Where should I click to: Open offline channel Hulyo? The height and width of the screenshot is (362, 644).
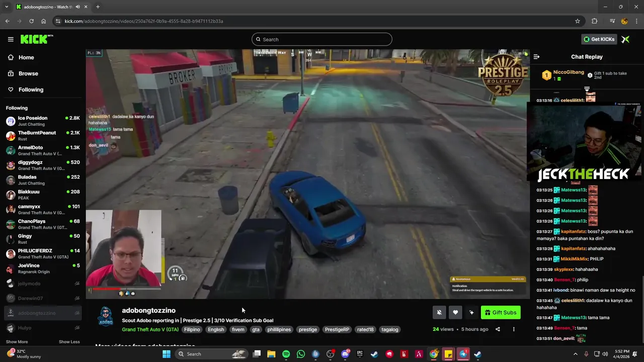coord(43,328)
